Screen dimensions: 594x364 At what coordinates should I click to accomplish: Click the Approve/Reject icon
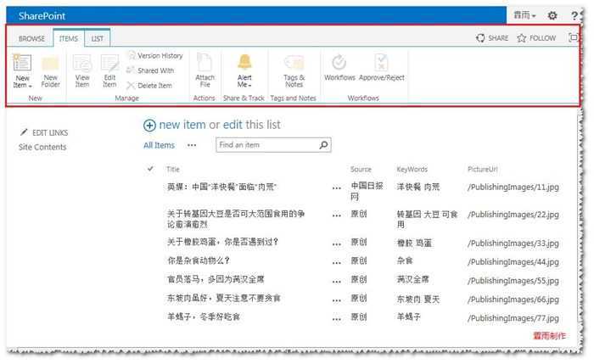pos(382,64)
